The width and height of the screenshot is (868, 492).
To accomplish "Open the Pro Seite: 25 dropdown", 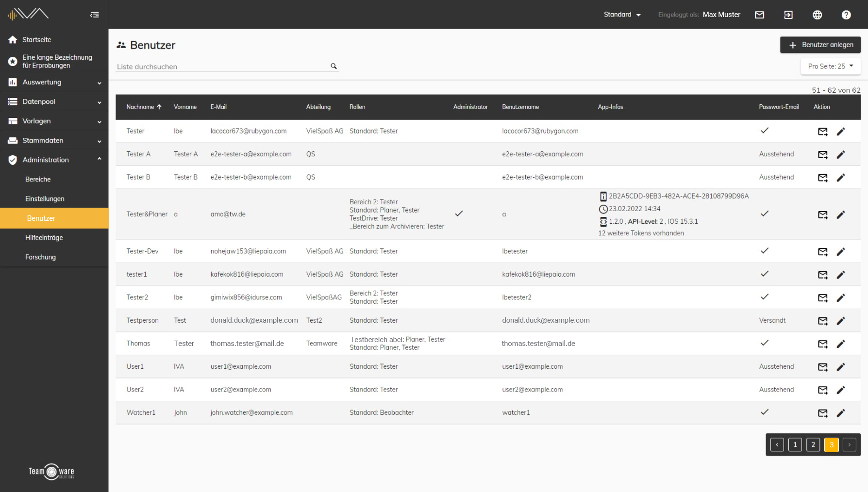I will (x=831, y=66).
